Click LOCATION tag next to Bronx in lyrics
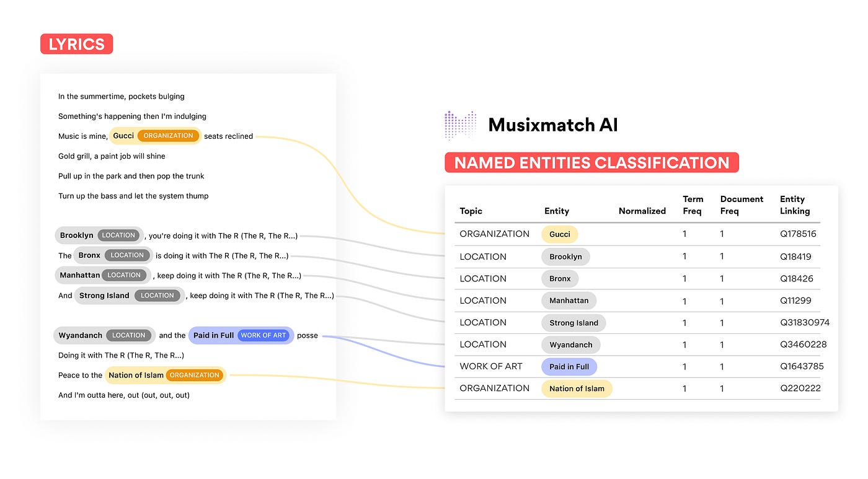This screenshot has height=479, width=868. point(127,255)
